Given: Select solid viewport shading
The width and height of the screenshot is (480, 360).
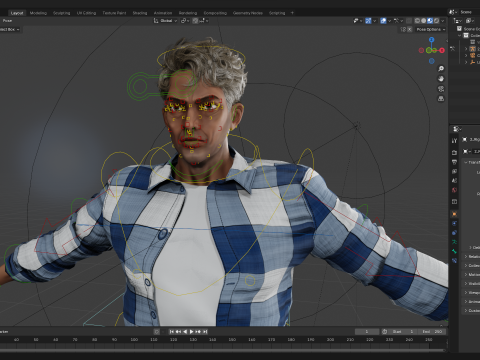Looking at the screenshot, I should tap(424, 21).
